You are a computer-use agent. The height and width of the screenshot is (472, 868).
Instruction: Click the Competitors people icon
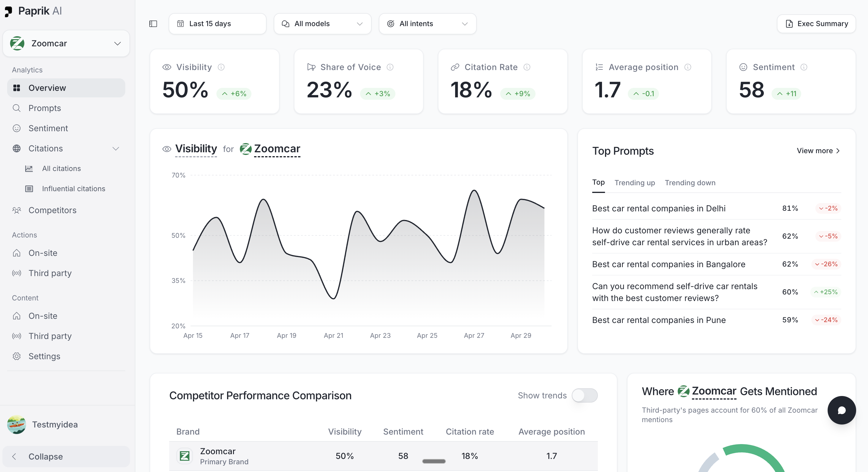click(17, 210)
